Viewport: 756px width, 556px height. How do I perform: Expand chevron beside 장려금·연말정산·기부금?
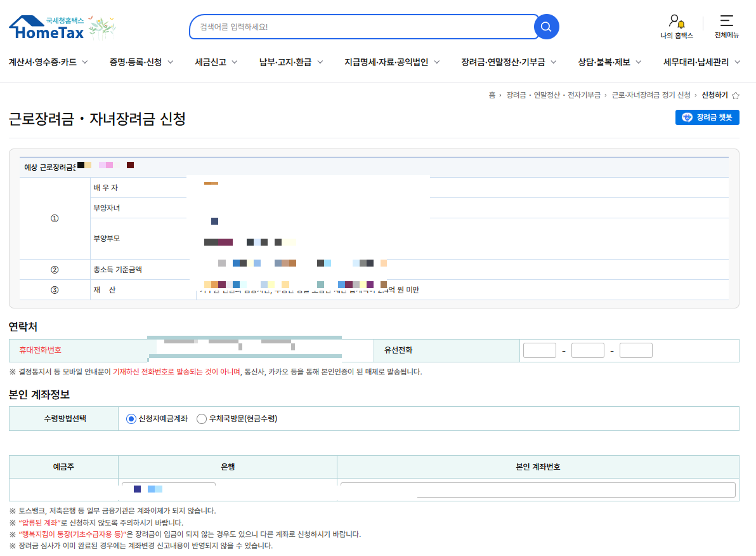554,62
